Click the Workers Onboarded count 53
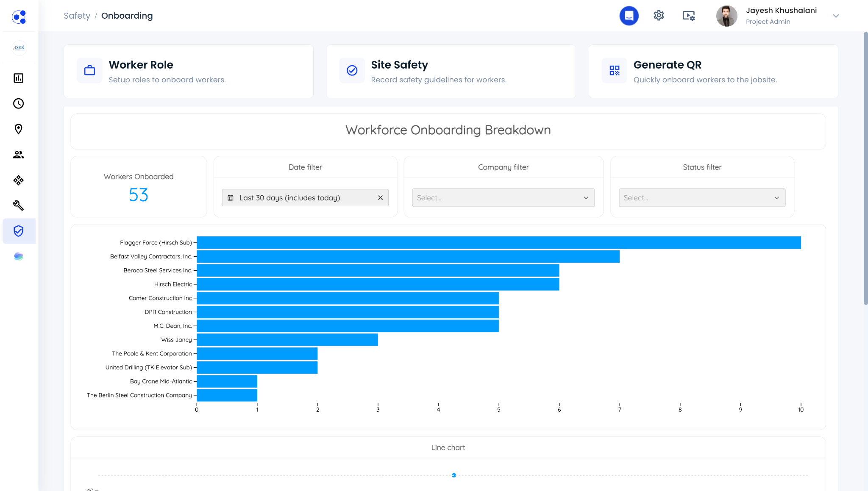The height and width of the screenshot is (491, 868). [x=139, y=195]
